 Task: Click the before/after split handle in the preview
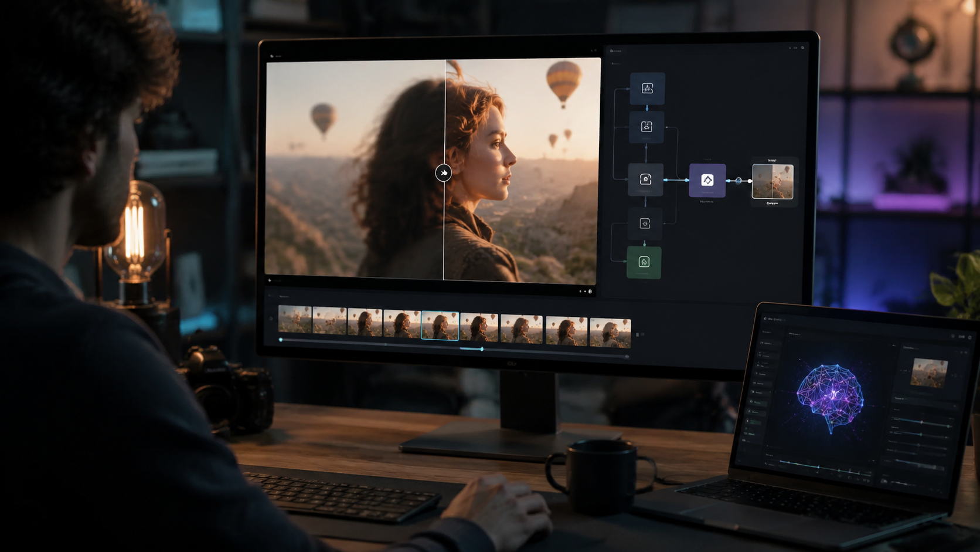444,173
